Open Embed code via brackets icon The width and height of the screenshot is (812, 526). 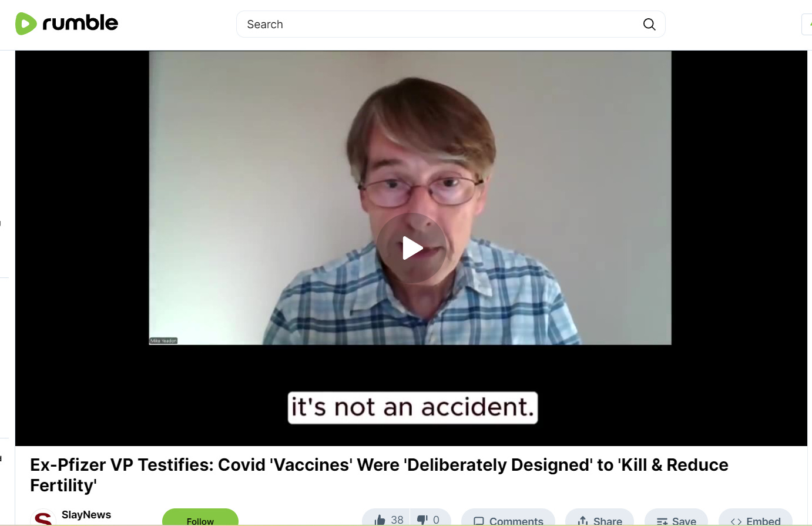pyautogui.click(x=756, y=520)
